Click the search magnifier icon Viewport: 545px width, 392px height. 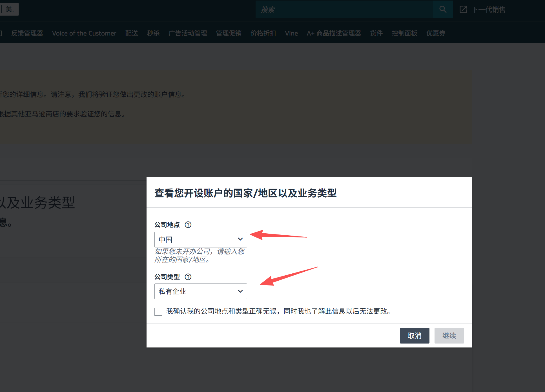[x=443, y=9]
